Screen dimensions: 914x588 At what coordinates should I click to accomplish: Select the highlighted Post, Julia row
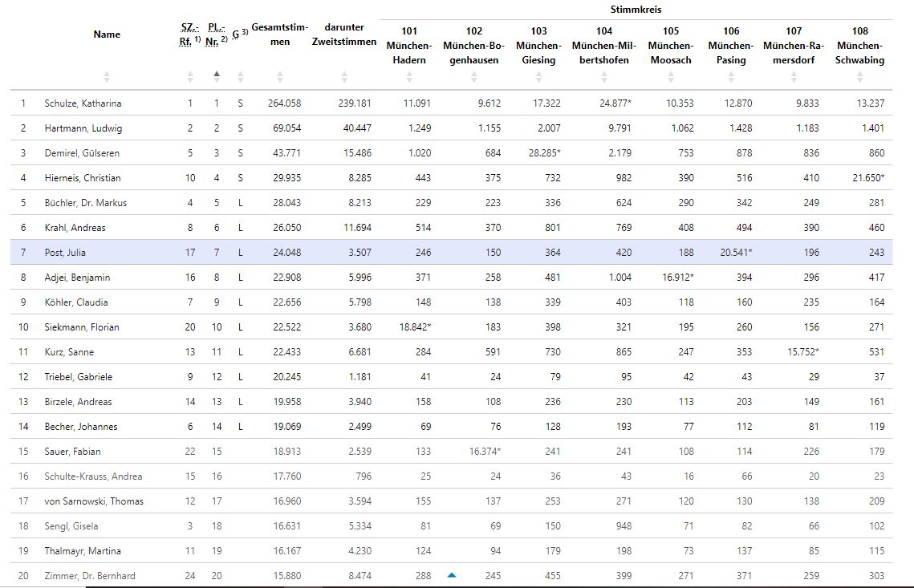pos(64,253)
